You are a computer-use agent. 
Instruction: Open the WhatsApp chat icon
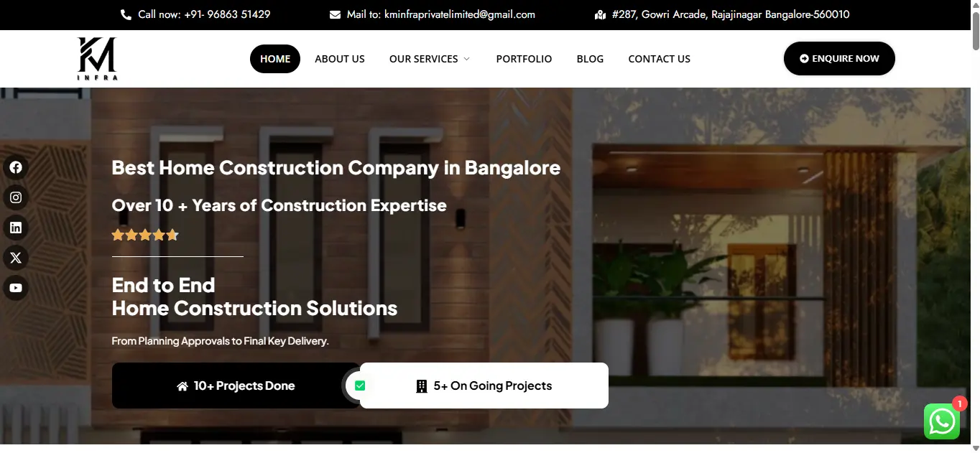942,421
